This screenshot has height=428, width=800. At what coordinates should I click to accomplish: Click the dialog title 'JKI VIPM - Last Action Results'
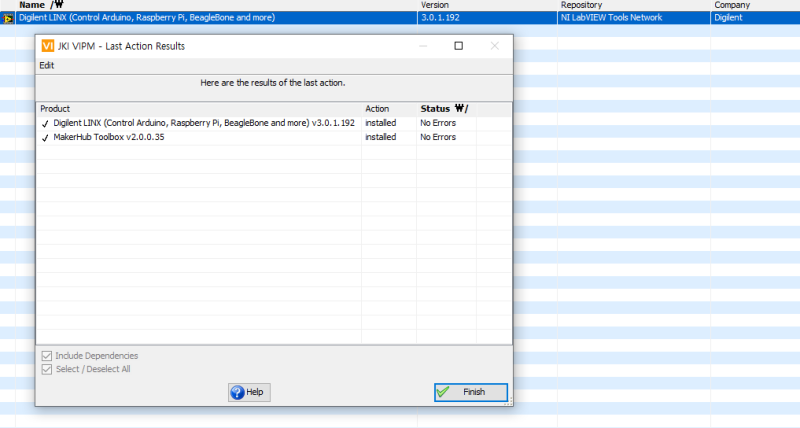[121, 46]
